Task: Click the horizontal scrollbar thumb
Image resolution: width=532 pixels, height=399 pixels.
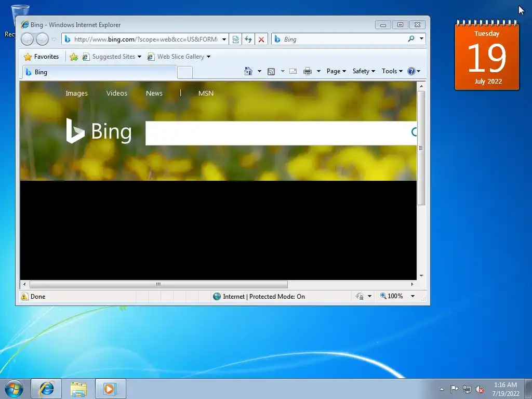Action: [158, 284]
